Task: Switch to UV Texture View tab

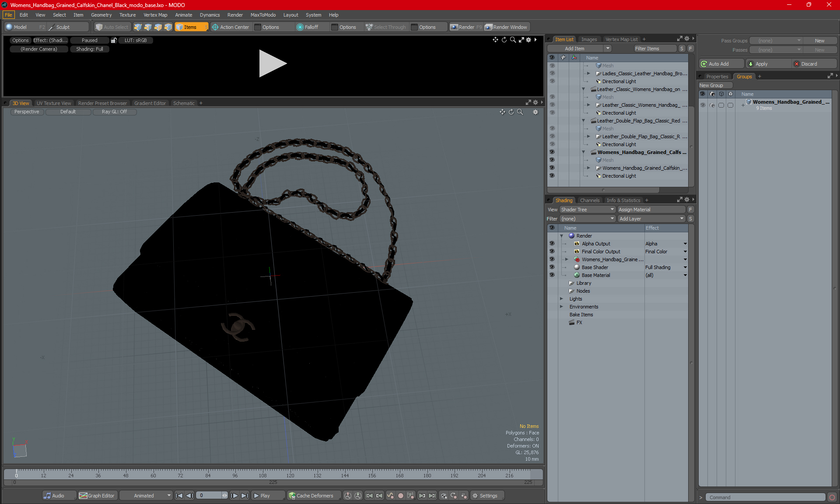Action: 54,103
